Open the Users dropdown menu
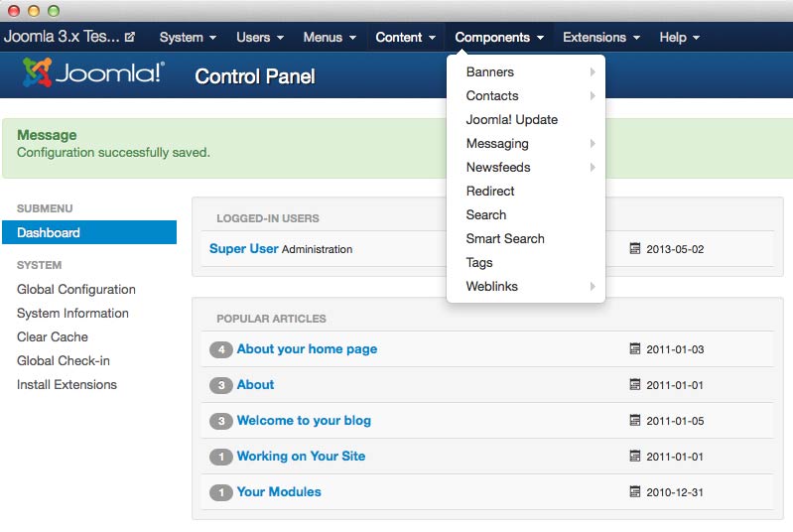The image size is (793, 532). pyautogui.click(x=260, y=38)
